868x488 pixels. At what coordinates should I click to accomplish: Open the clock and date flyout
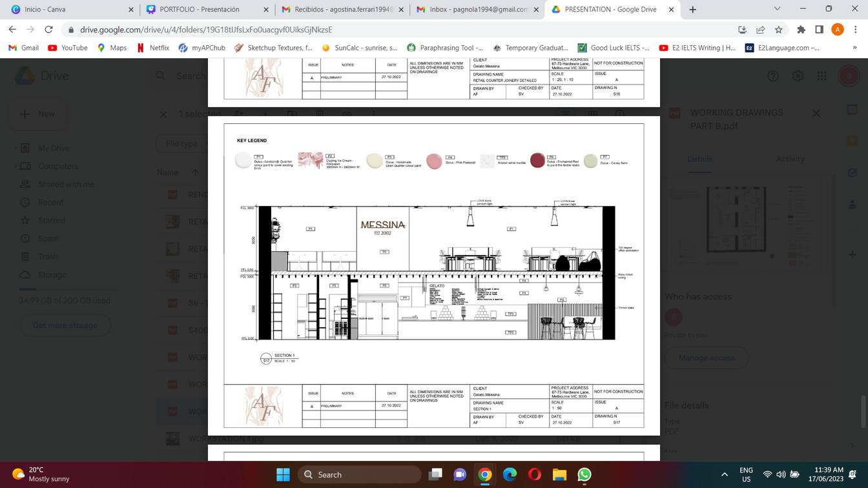[x=829, y=474]
